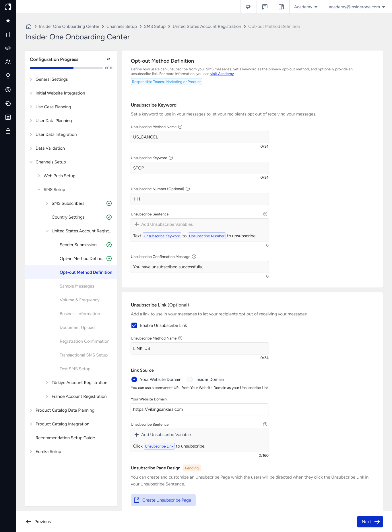392x532 pixels.
Task: Open the pie chart sidebar icon
Action: click(8, 103)
